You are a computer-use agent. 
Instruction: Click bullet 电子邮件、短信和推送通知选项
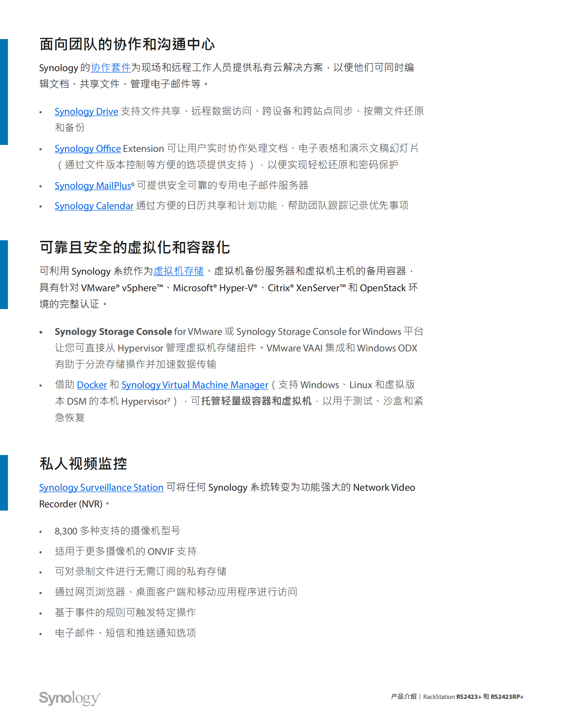(x=126, y=633)
